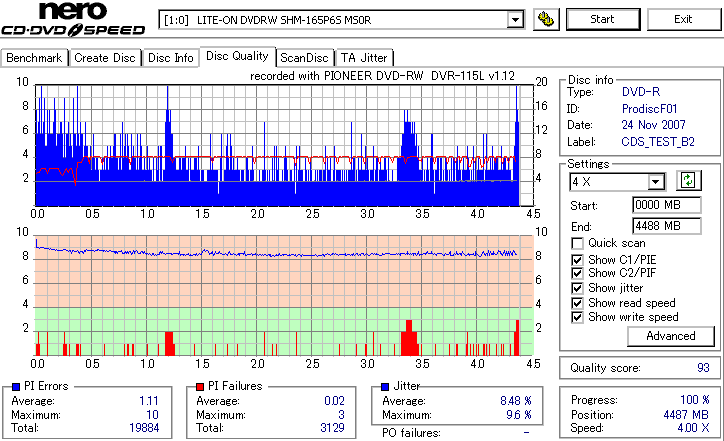Click the Start button
This screenshot has height=441, width=724.
click(x=603, y=19)
